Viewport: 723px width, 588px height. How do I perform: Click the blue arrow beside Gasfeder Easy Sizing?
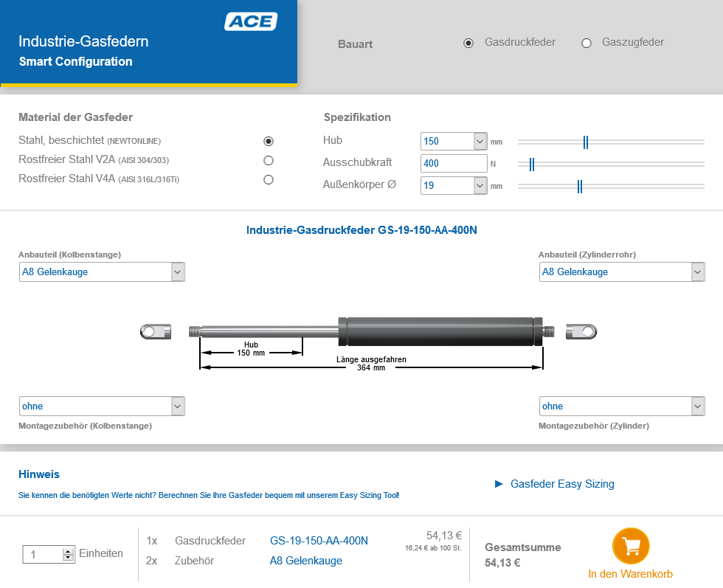click(x=500, y=484)
